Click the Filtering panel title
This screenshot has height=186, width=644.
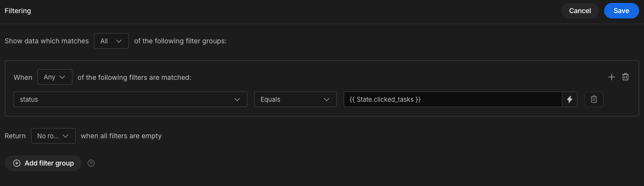pos(18,11)
